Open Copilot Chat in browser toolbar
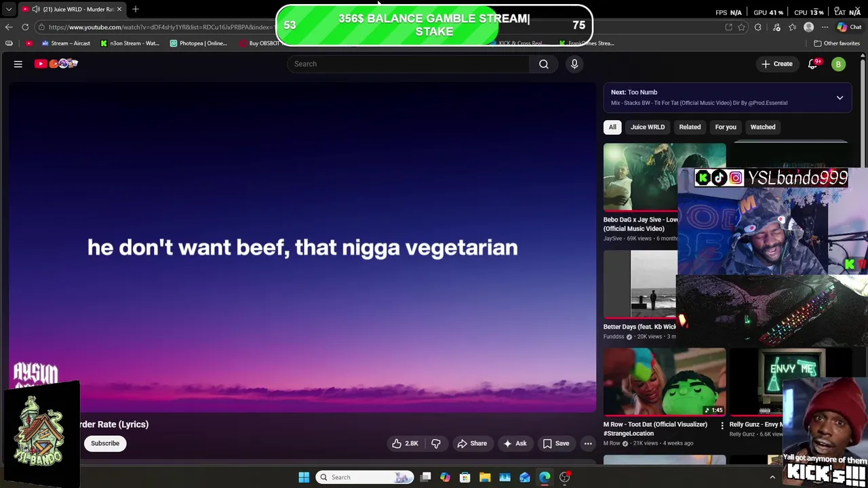The image size is (868, 488). click(849, 27)
